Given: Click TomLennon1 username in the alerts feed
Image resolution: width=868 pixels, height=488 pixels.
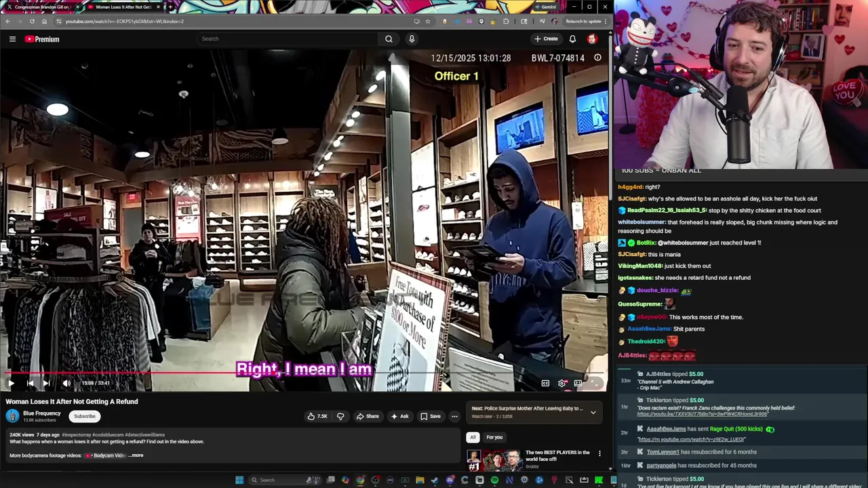Looking at the screenshot, I should click(663, 452).
